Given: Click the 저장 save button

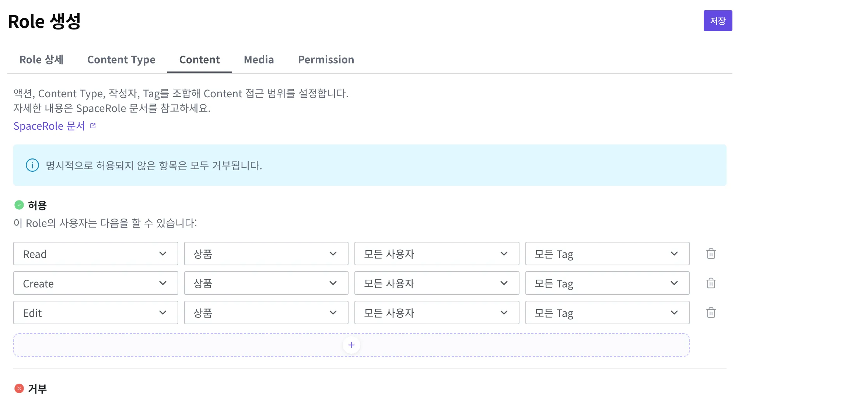Looking at the screenshot, I should pos(718,21).
